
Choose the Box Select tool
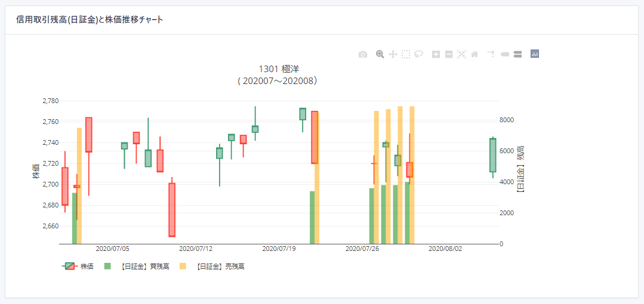point(406,54)
